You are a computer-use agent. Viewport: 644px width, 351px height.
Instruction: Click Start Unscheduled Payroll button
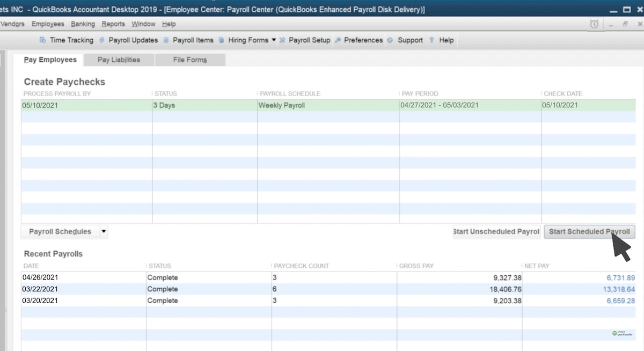[496, 232]
